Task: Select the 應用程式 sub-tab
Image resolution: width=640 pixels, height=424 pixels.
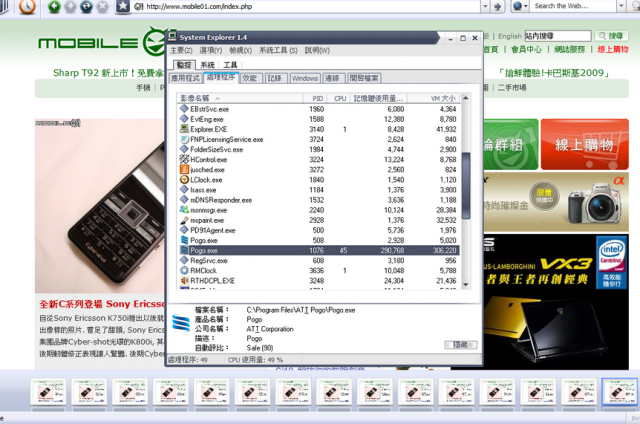Action: pos(185,78)
